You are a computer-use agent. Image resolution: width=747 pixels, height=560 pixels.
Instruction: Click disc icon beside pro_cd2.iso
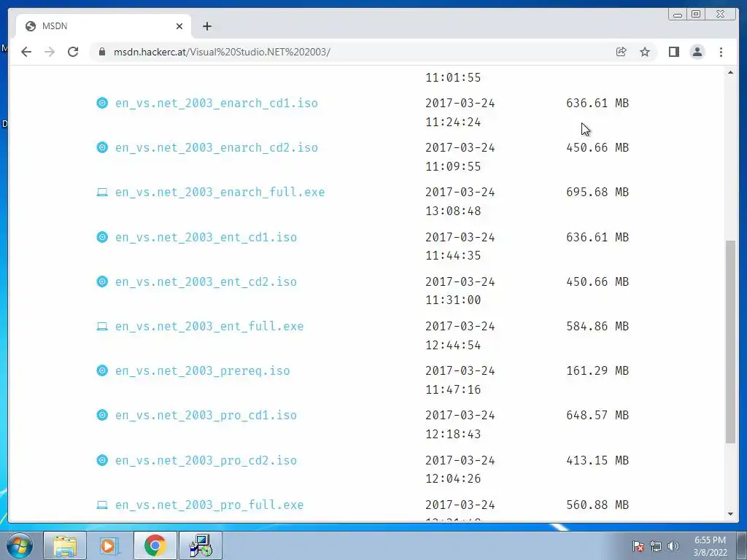click(x=102, y=461)
